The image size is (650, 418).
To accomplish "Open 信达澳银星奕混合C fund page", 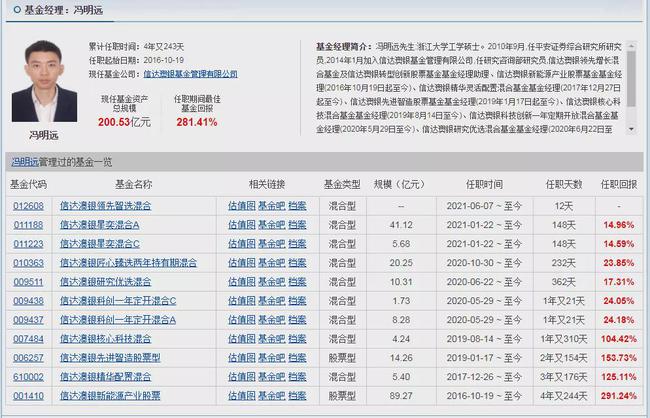I will pyautogui.click(x=99, y=244).
